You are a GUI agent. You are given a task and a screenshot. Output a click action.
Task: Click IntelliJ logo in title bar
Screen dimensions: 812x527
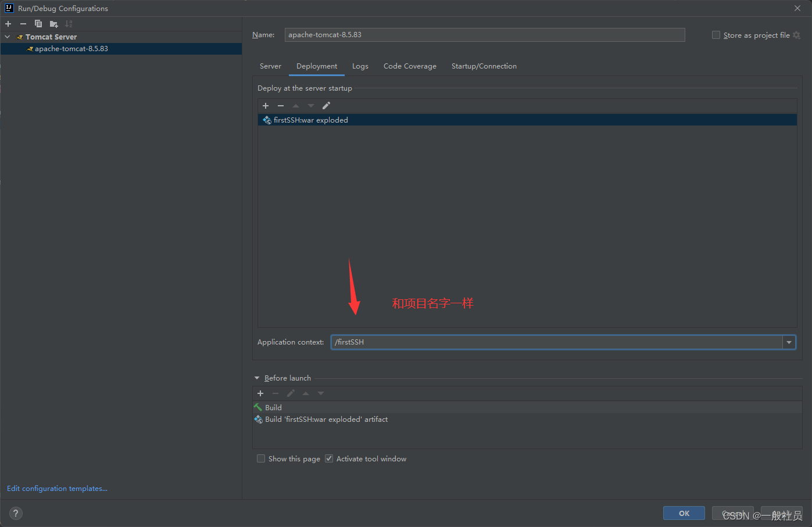tap(9, 8)
